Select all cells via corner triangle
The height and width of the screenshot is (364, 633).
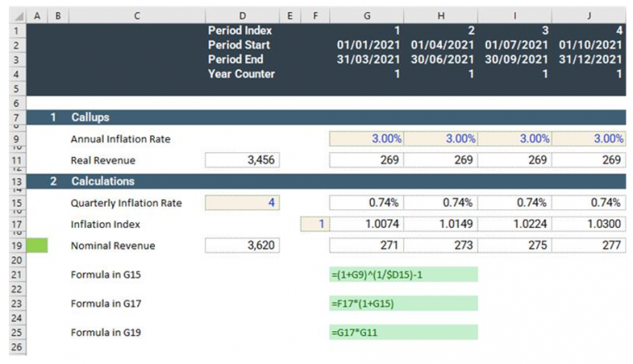tap(17, 16)
